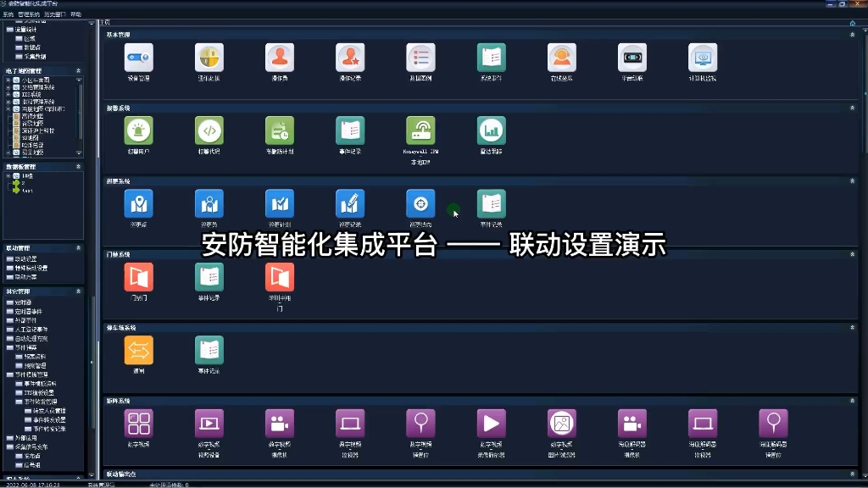Viewport: 868px width, 488px height.
Task: Open the 计算机终端 icon in 基本管理
Action: (703, 59)
